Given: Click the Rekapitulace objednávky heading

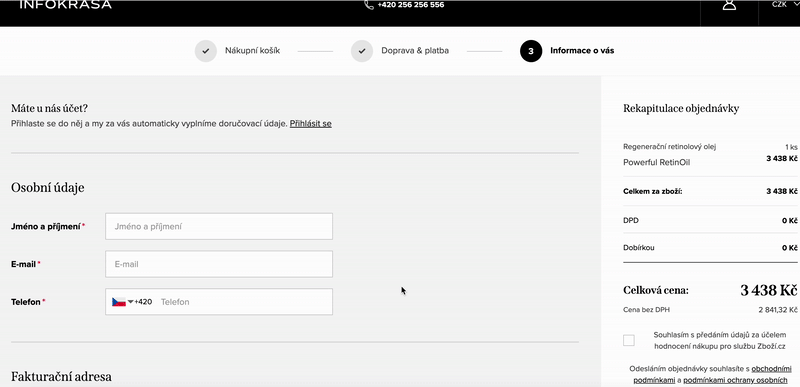Looking at the screenshot, I should tap(681, 109).
